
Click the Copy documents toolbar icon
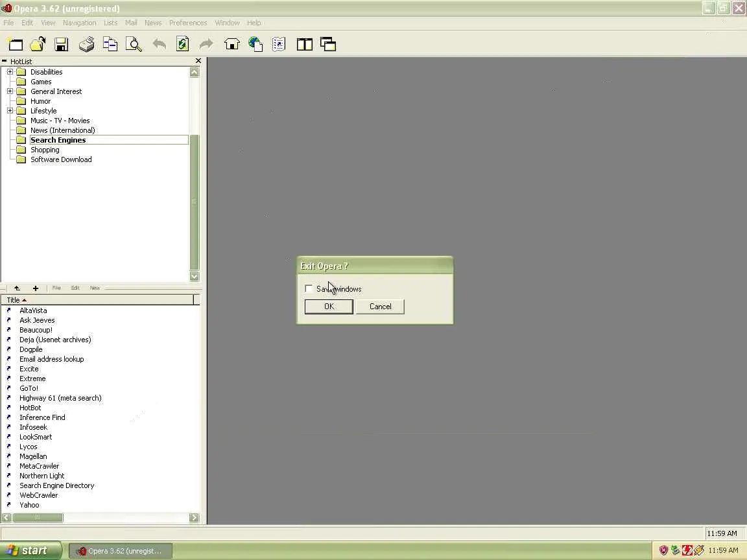[x=110, y=44]
